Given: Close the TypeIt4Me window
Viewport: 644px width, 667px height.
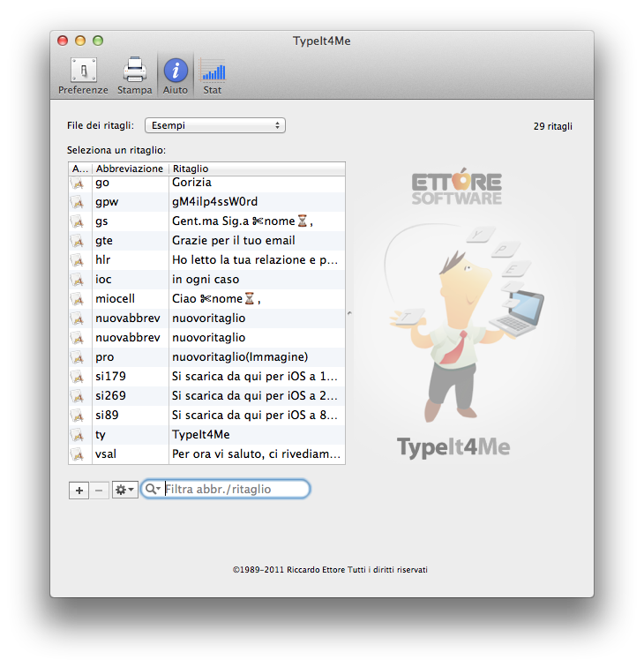Looking at the screenshot, I should (63, 41).
